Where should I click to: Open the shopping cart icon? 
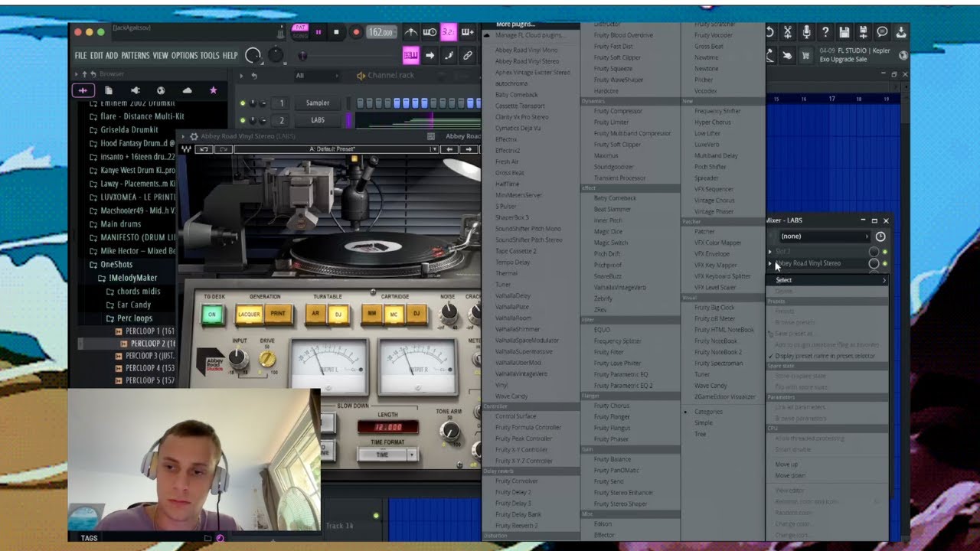(805, 55)
